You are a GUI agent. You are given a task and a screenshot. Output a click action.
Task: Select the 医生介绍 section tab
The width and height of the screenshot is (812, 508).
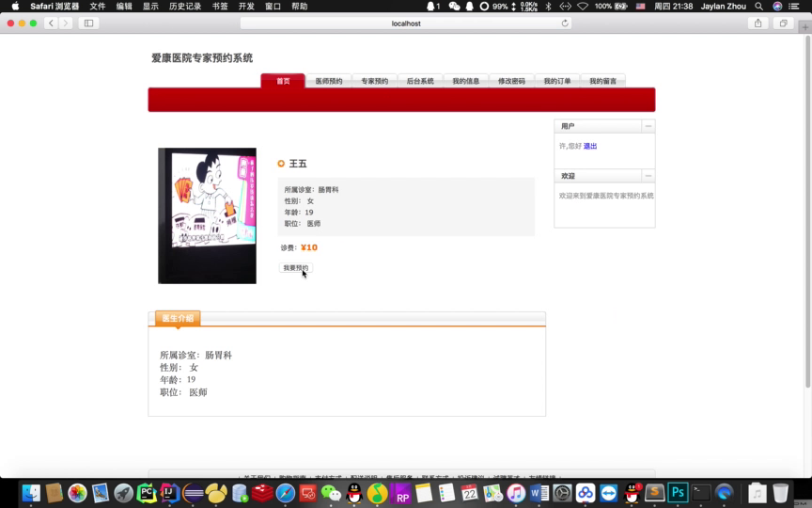pyautogui.click(x=178, y=318)
